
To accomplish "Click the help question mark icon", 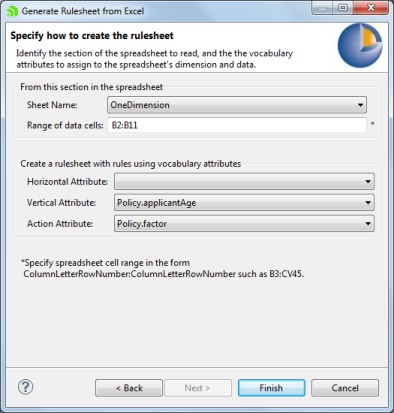I will pyautogui.click(x=25, y=387).
